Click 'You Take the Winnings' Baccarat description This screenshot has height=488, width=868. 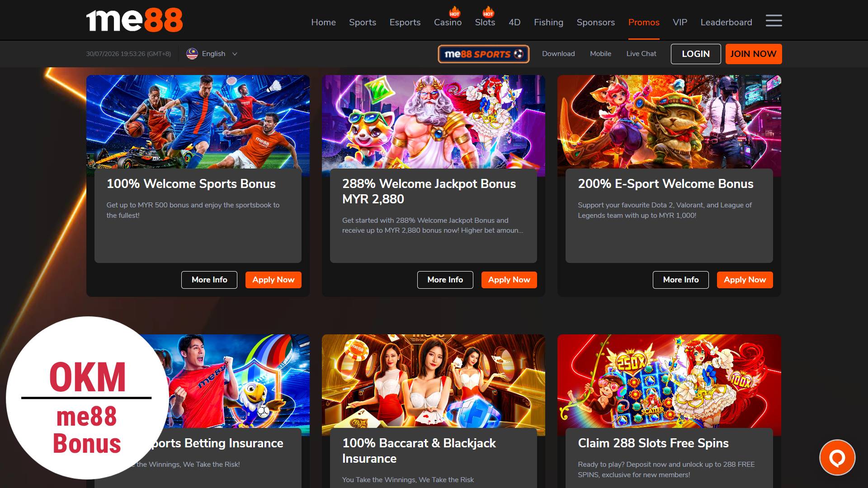click(x=408, y=480)
